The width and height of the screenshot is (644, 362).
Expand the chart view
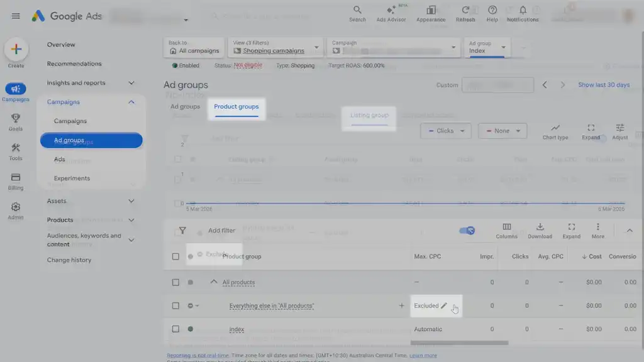pyautogui.click(x=591, y=132)
